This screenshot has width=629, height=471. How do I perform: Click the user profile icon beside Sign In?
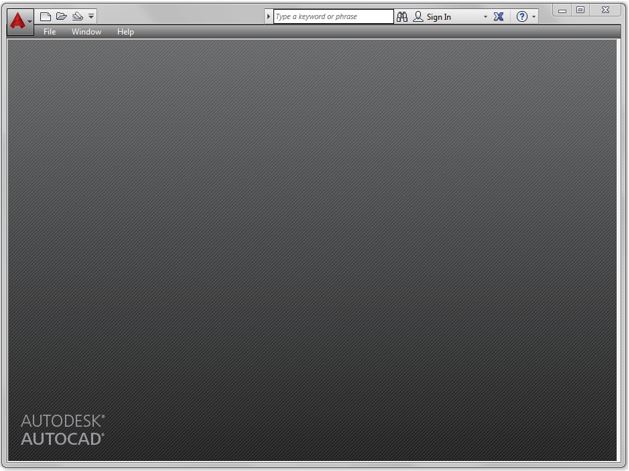tap(418, 17)
